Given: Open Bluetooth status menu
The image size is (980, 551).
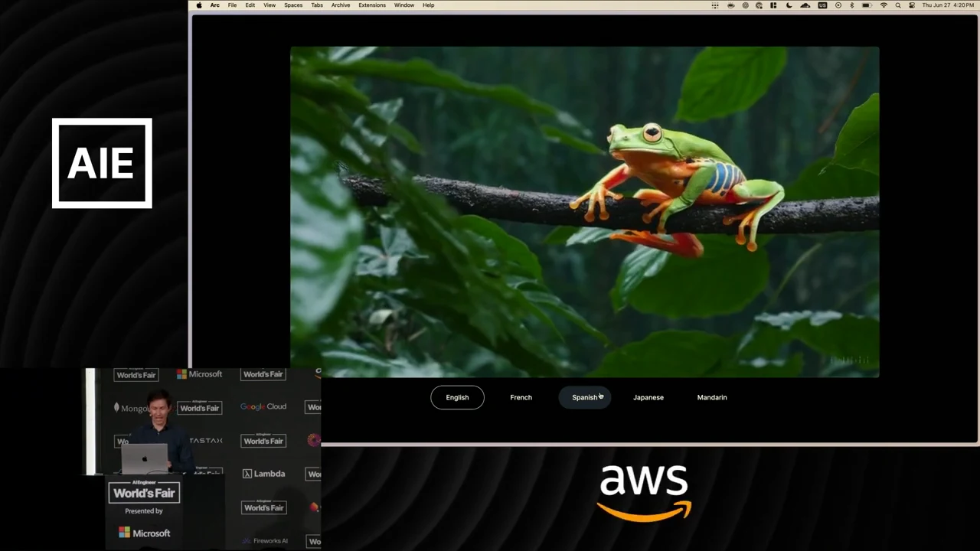Looking at the screenshot, I should point(851,5).
